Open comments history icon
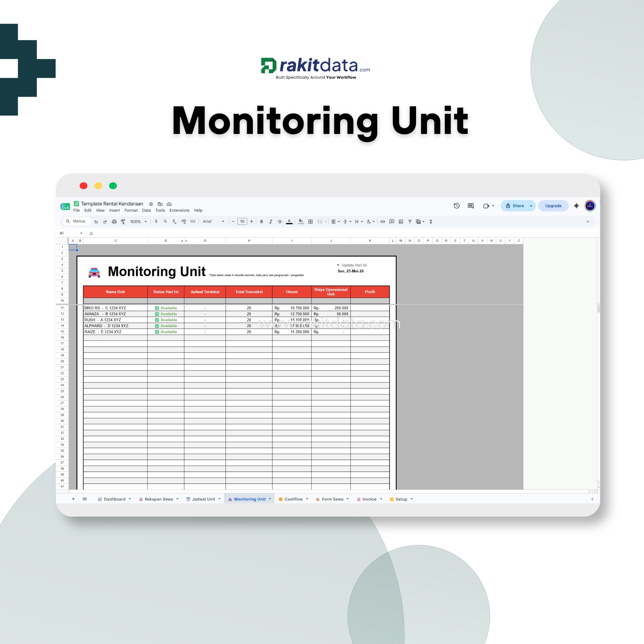The width and height of the screenshot is (644, 644). pyautogui.click(x=471, y=206)
